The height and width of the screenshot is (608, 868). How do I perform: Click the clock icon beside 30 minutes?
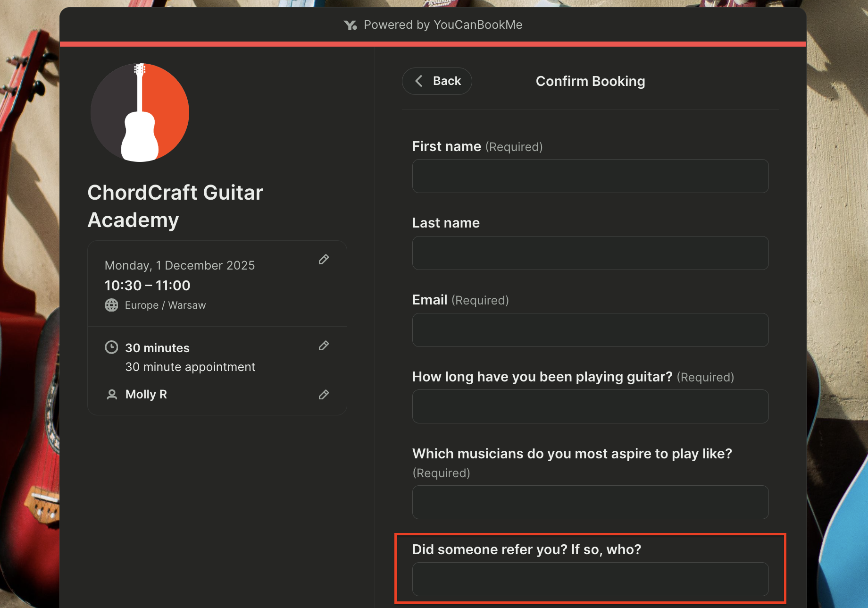[111, 347]
